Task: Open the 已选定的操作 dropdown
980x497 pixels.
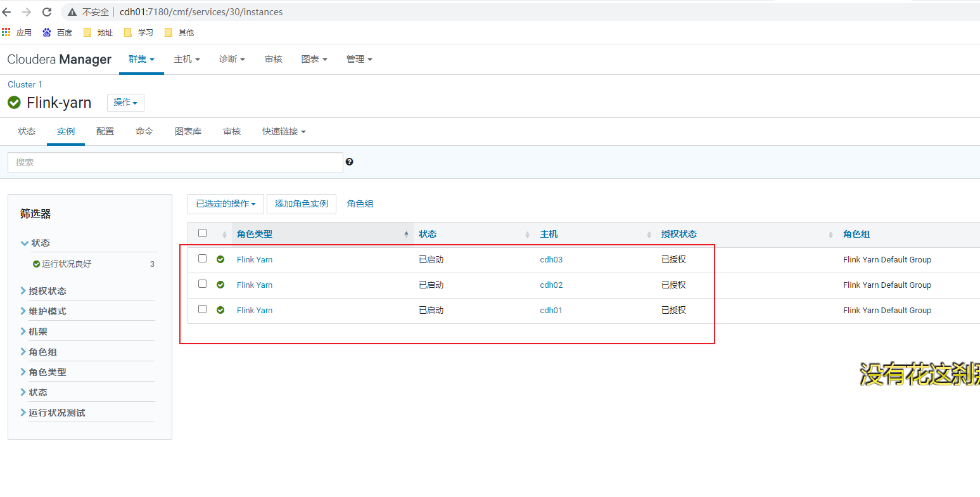Action: [225, 203]
